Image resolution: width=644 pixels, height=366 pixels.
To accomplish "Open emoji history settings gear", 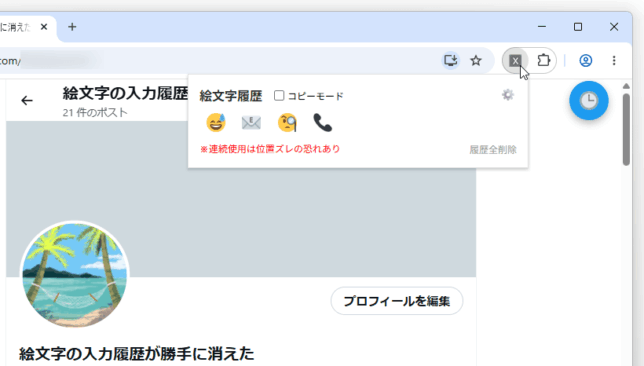I will click(x=508, y=95).
